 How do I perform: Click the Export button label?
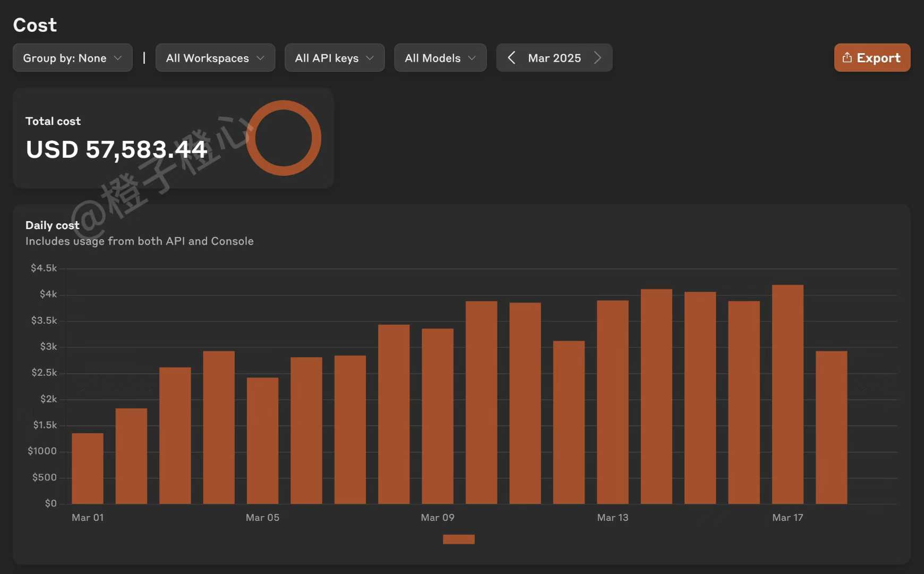tap(878, 58)
